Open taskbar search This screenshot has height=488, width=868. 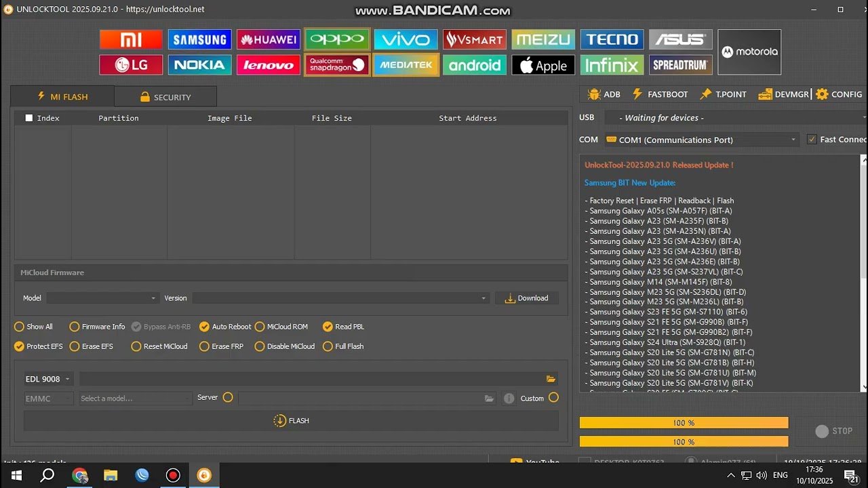click(47, 476)
